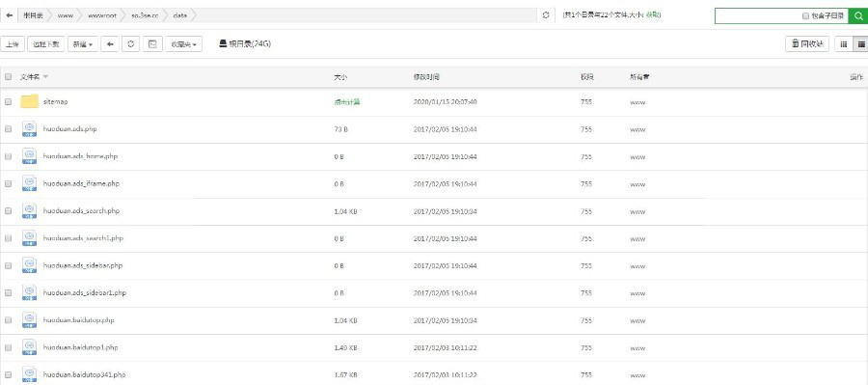
Task: Click the 根目录(24G) disk label
Action: pos(250,43)
